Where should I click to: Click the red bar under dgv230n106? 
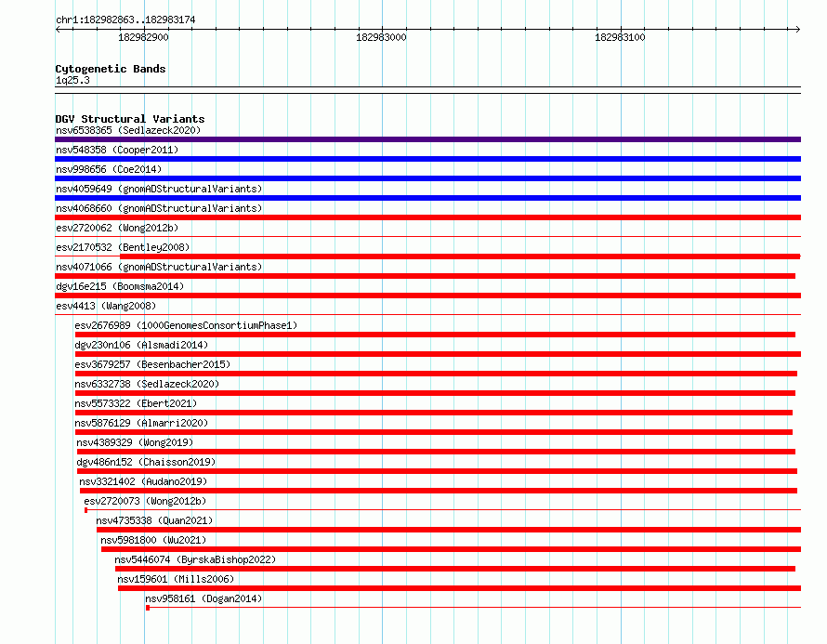pos(438,354)
